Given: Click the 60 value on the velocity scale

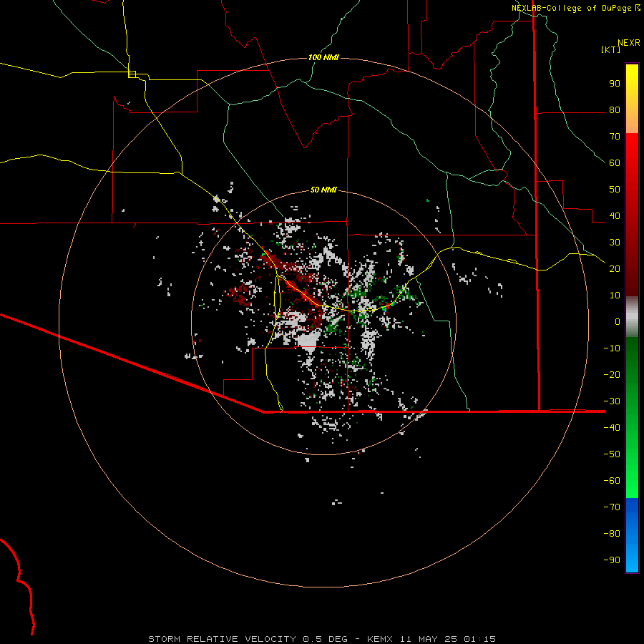Looking at the screenshot, I should 615,162.
